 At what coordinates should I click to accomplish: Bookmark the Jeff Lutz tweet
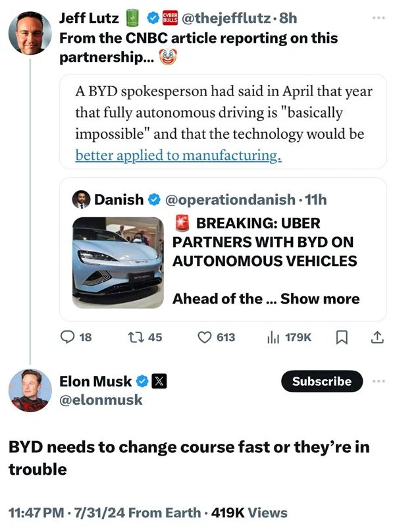pos(342,337)
